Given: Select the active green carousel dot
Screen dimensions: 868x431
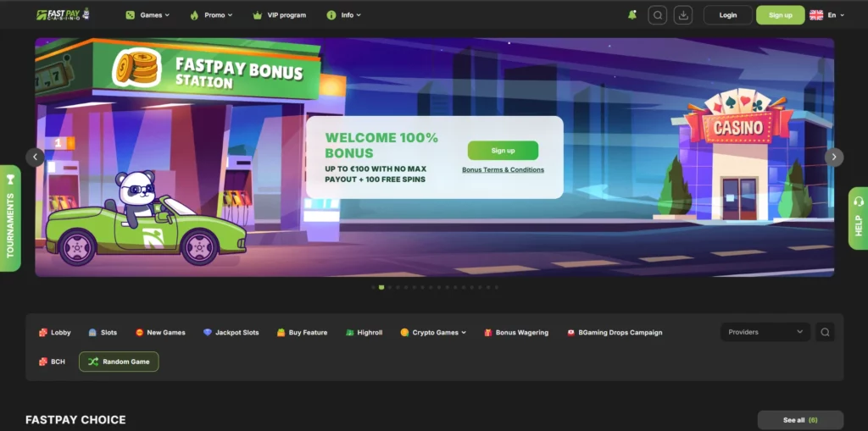Looking at the screenshot, I should tap(381, 287).
